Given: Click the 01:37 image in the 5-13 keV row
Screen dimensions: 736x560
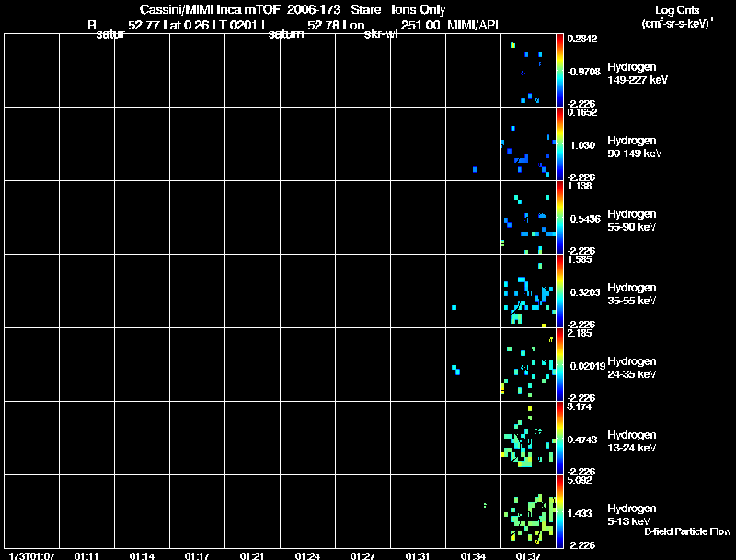Looking at the screenshot, I should [528, 512].
